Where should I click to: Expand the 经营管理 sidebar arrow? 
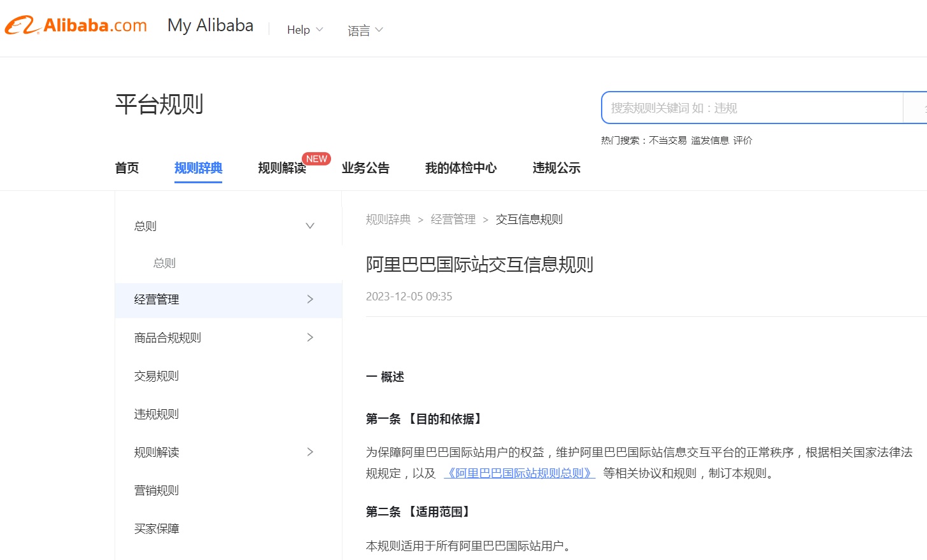[310, 299]
